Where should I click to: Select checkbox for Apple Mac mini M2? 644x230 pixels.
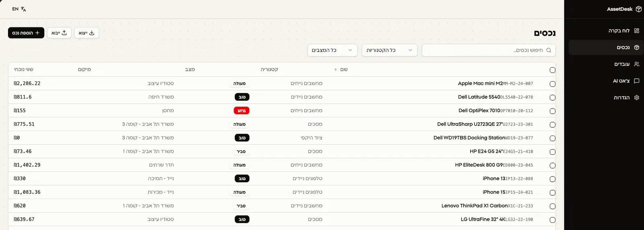coord(552,84)
